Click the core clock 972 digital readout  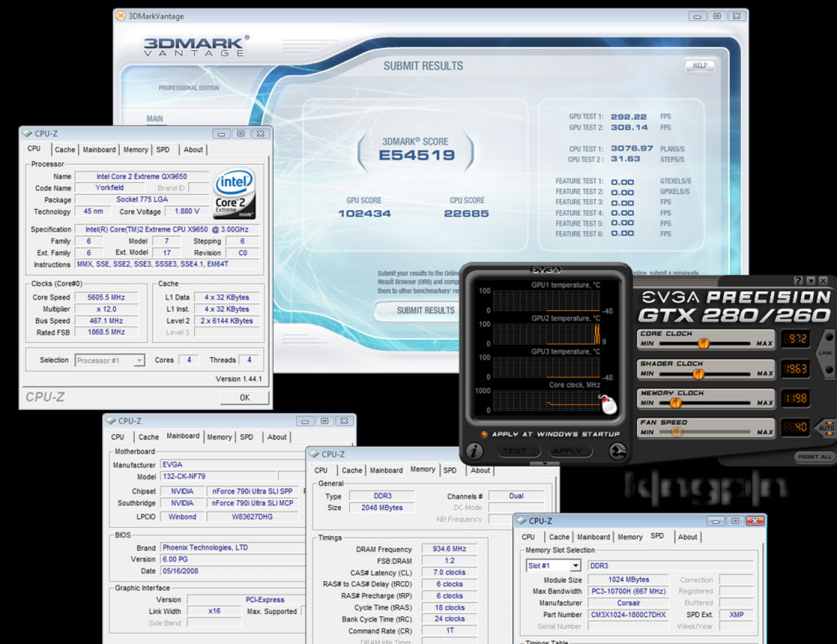(795, 339)
